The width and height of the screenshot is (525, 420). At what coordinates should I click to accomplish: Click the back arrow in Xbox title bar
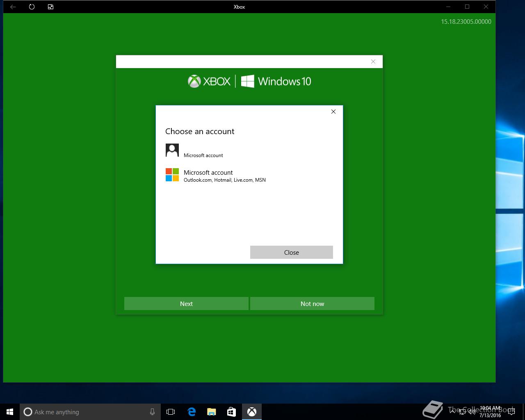tap(13, 7)
